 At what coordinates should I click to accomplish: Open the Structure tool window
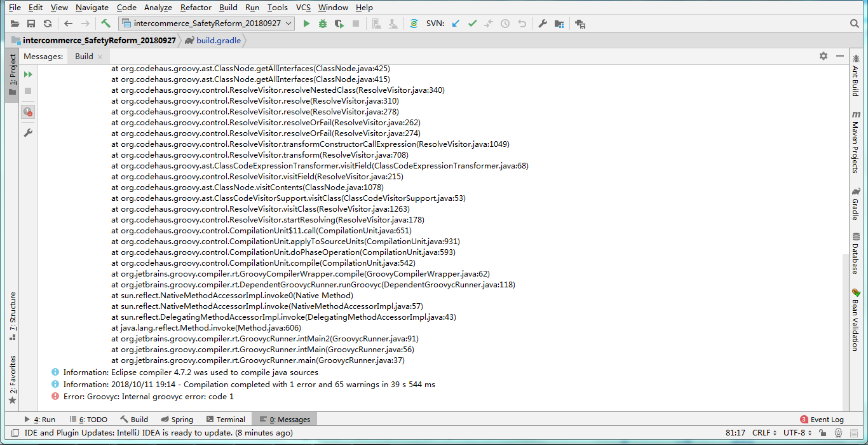[12, 316]
